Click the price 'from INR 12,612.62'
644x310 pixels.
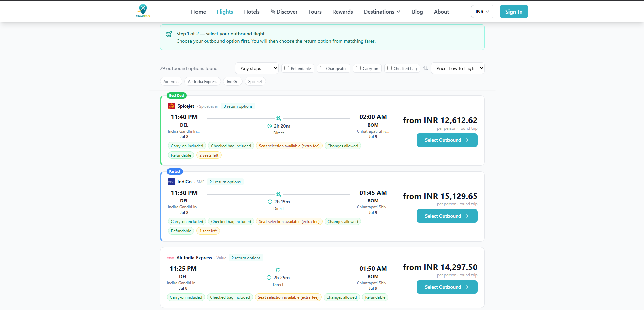pyautogui.click(x=440, y=120)
